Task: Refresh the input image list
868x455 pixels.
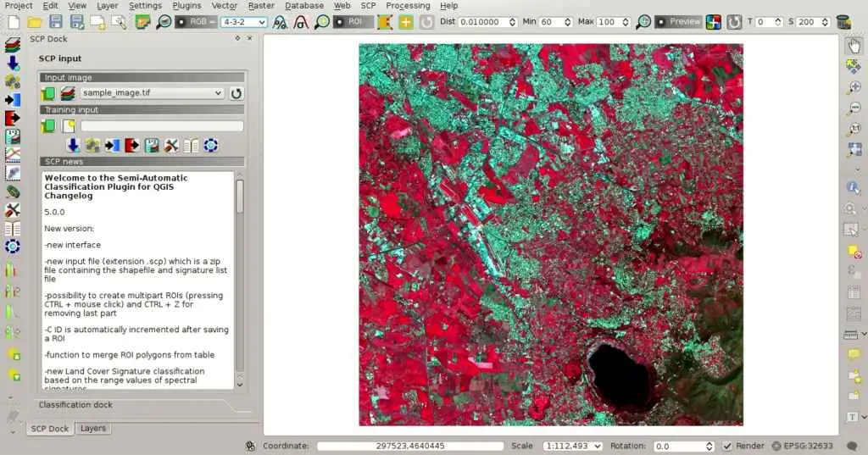Action: pos(236,93)
